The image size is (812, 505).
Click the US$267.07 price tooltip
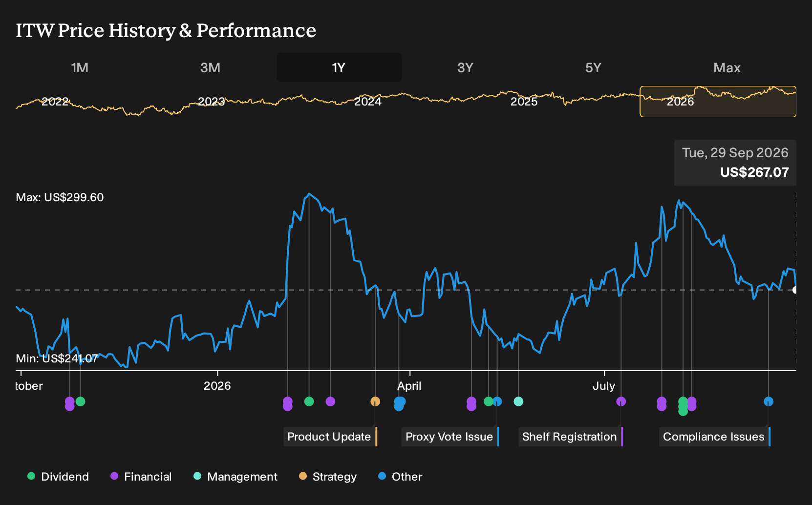[735, 163]
